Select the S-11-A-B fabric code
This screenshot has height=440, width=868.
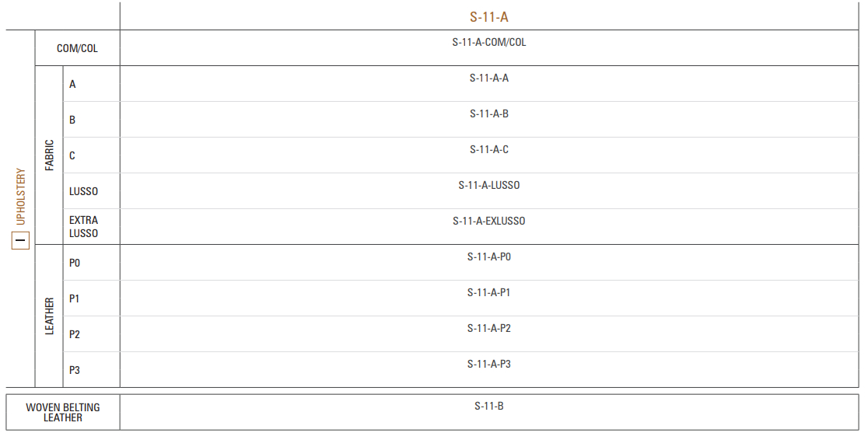click(x=488, y=113)
